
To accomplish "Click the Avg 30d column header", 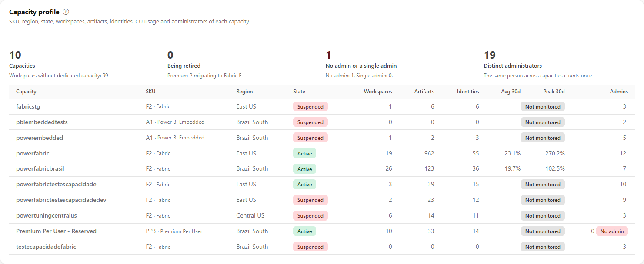I will click(510, 92).
